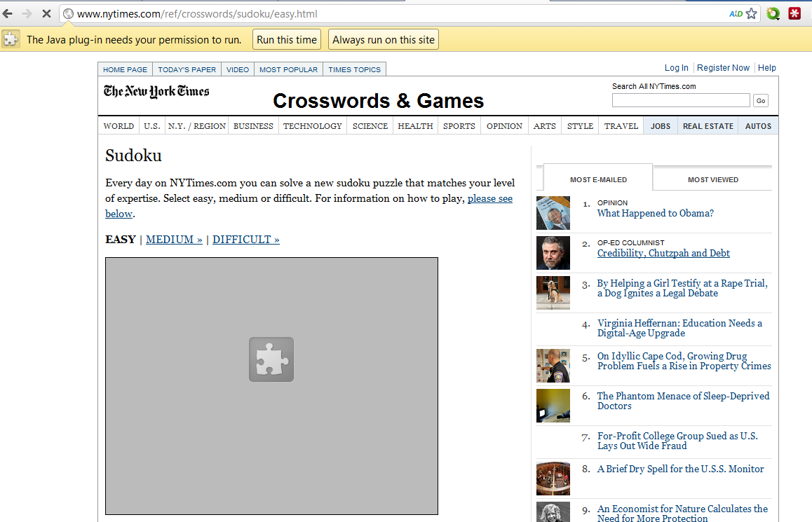The image size is (812, 522).
Task: Click the blocked plug-in puzzle piece placeholder
Action: [271, 359]
